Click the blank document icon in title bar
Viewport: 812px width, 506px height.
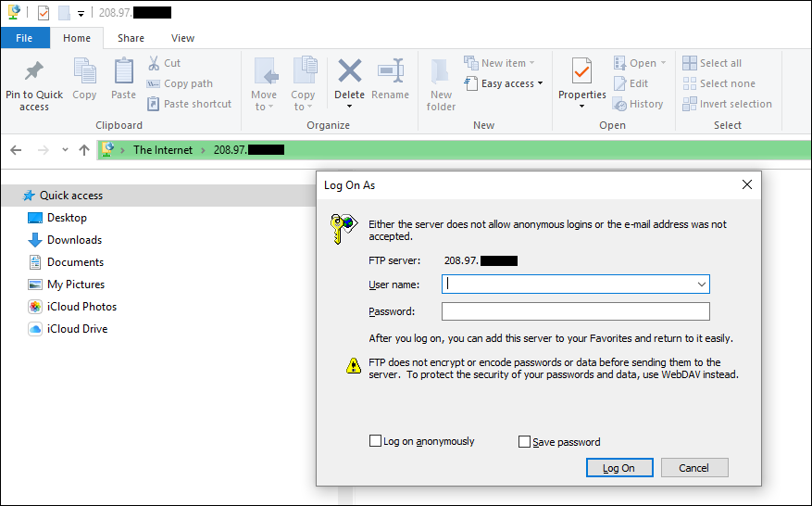coord(64,12)
